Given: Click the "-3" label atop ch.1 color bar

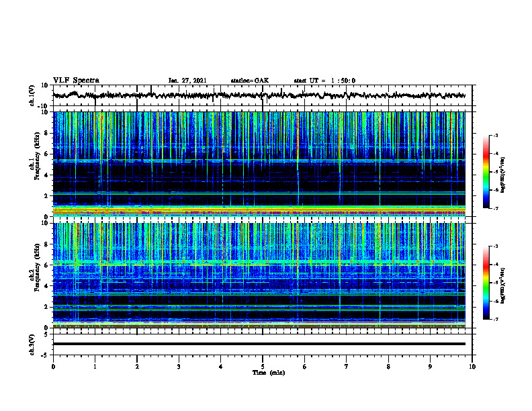Looking at the screenshot, I should click(495, 135).
